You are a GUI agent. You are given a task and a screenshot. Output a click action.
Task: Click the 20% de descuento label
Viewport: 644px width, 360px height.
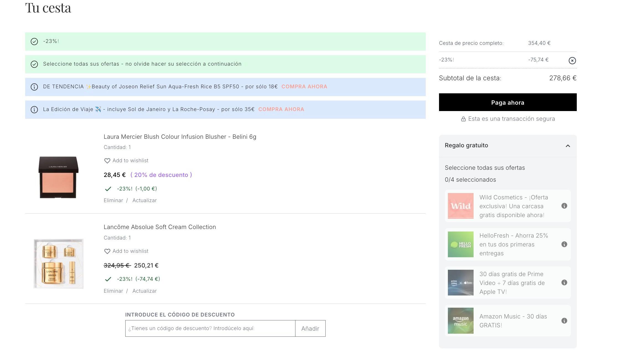[x=161, y=175]
